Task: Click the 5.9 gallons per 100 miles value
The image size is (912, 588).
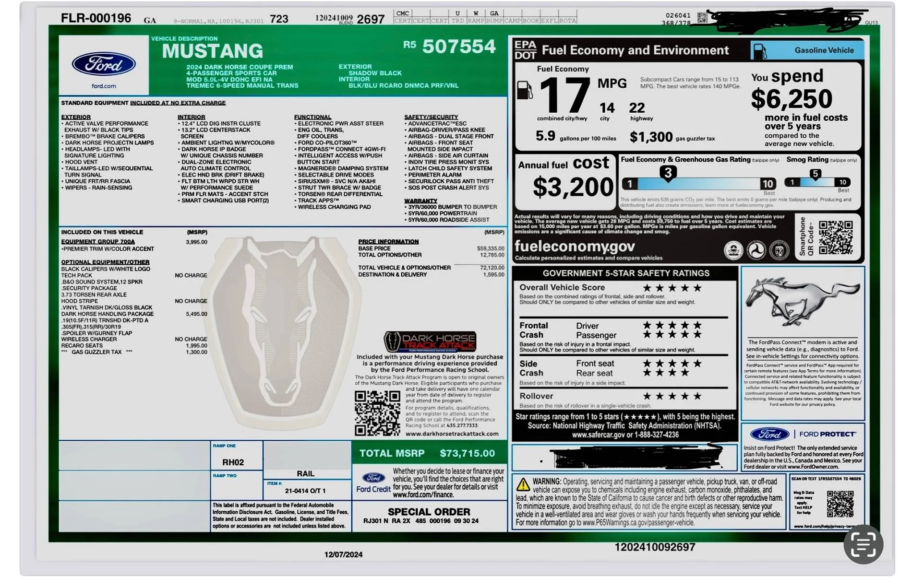Action: [x=576, y=137]
